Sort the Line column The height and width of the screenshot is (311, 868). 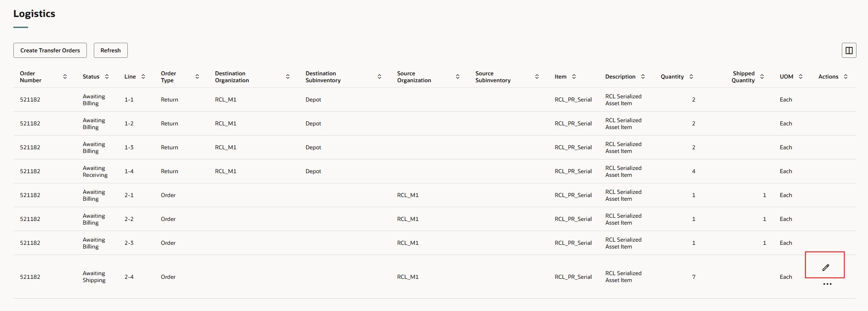143,77
